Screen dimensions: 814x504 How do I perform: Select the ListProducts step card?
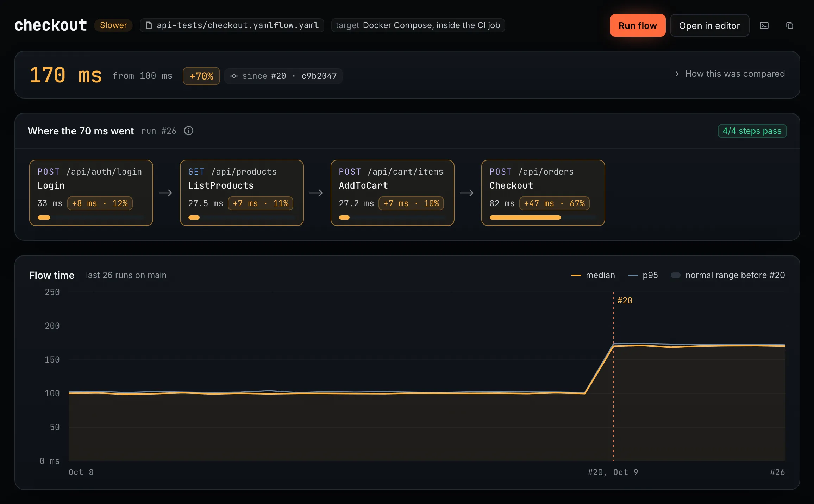tap(242, 193)
